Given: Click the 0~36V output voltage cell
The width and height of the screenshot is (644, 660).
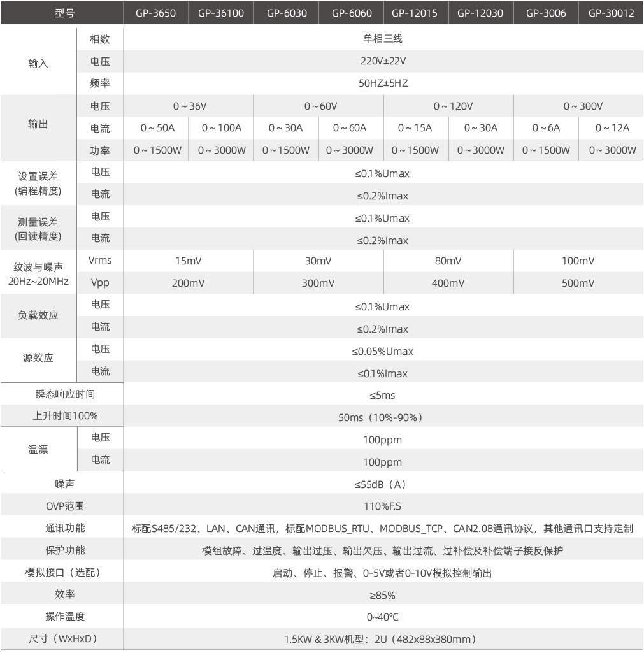Looking at the screenshot, I should (189, 106).
